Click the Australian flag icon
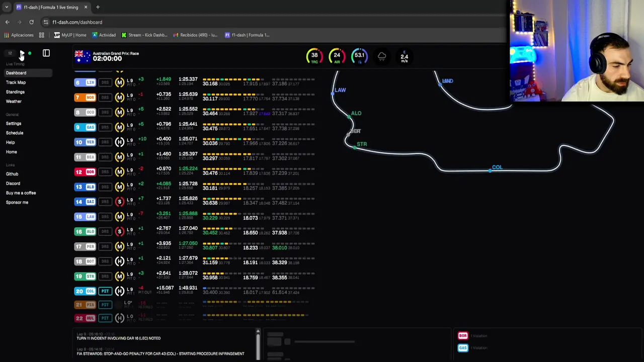 click(x=82, y=56)
